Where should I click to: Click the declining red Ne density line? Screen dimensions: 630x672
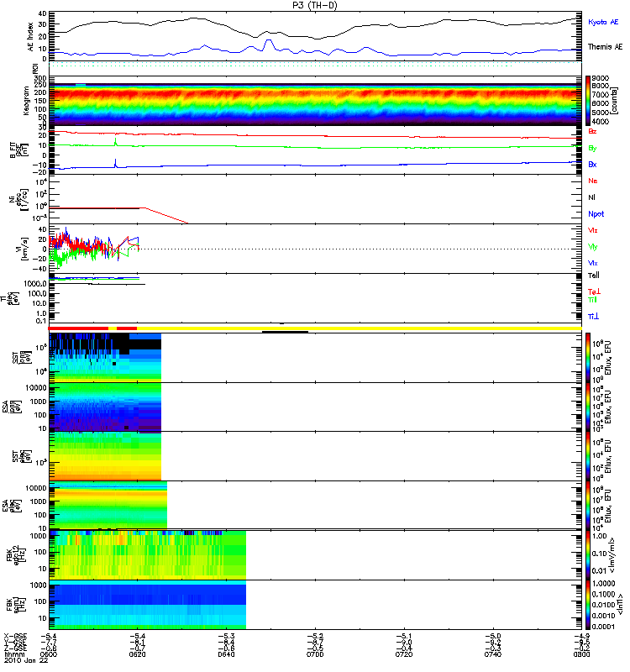pyautogui.click(x=166, y=216)
